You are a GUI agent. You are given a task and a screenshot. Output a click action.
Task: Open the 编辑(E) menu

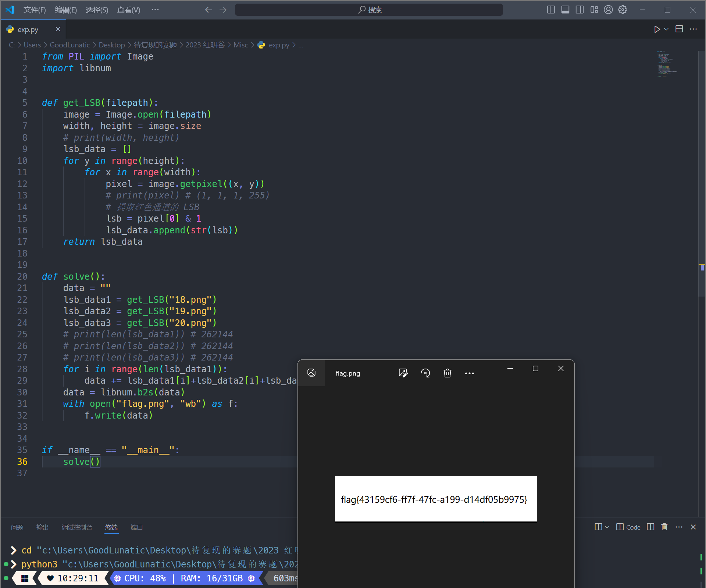click(x=66, y=10)
